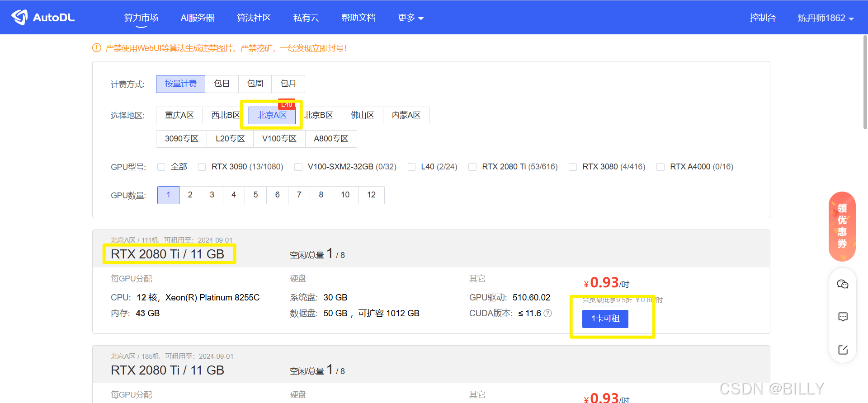
Task: Click the 北京A区 / 185机 label
Action: tap(135, 356)
